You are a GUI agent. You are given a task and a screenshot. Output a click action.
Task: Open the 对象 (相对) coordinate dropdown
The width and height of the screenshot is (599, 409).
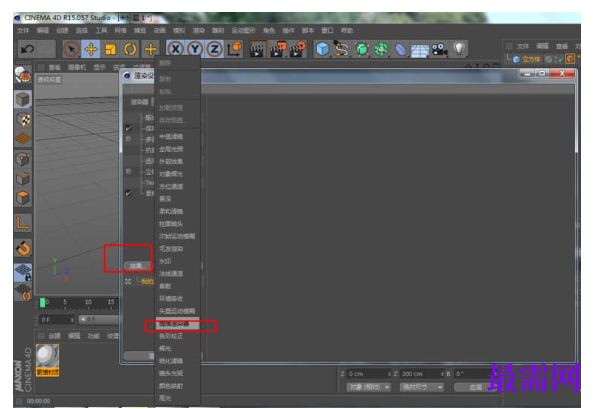click(369, 387)
